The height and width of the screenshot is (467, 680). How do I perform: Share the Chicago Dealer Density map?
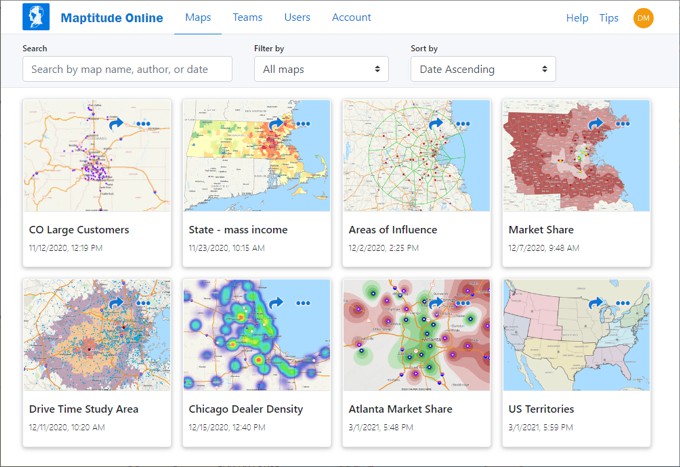pos(276,303)
